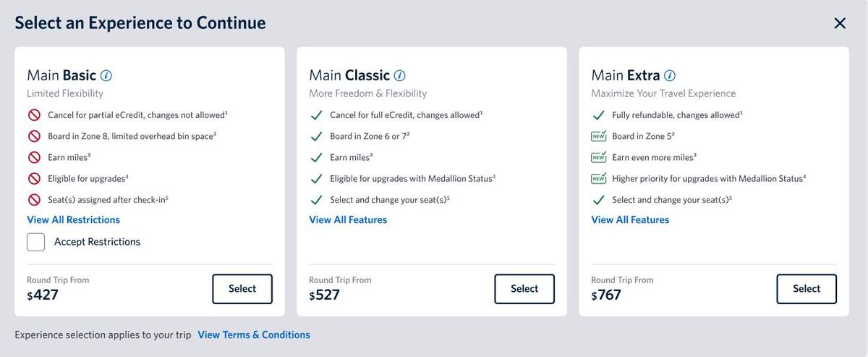Choose the Main Extra $767 fare
Viewport: 868px width, 357px height.
tap(807, 289)
